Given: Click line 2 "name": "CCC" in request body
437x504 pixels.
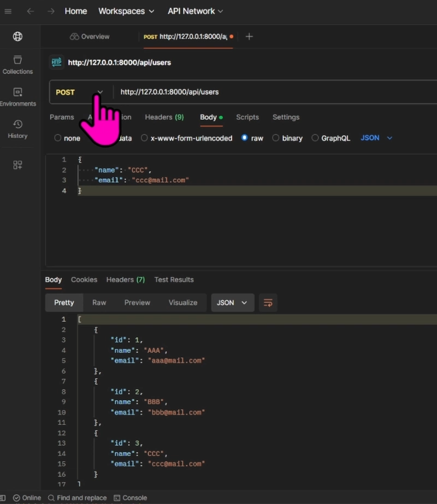Looking at the screenshot, I should click(123, 170).
